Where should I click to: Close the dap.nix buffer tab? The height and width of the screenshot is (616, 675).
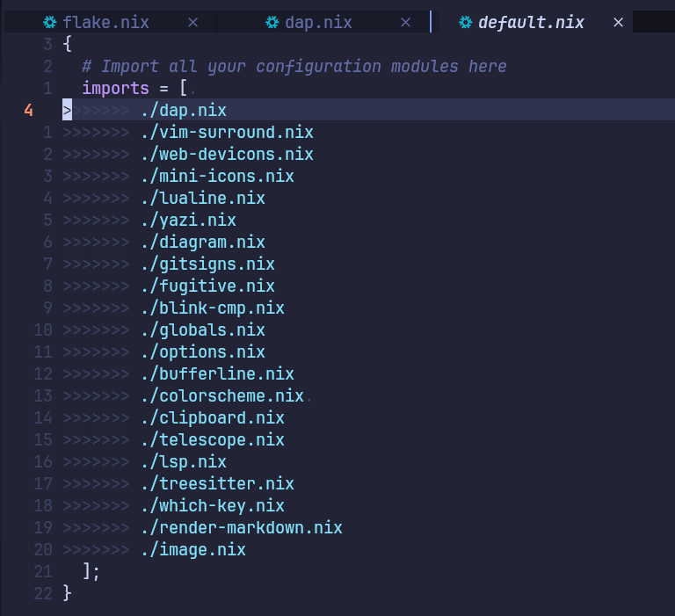point(405,23)
